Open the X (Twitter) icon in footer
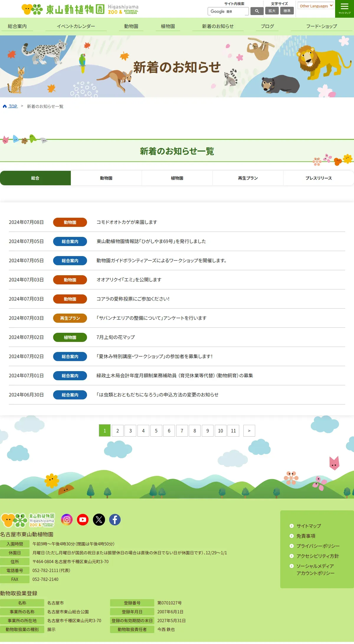 99,520
